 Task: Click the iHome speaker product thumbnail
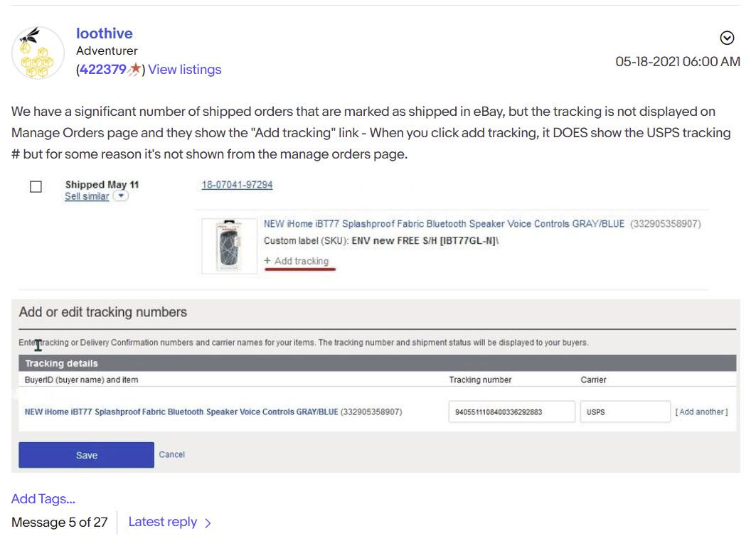pos(230,246)
